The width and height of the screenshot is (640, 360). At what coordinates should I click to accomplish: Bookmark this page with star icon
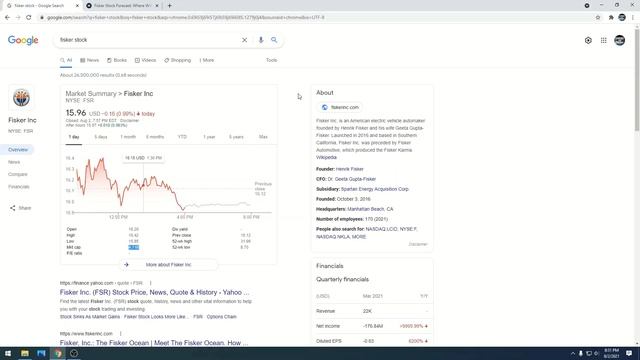(598, 18)
